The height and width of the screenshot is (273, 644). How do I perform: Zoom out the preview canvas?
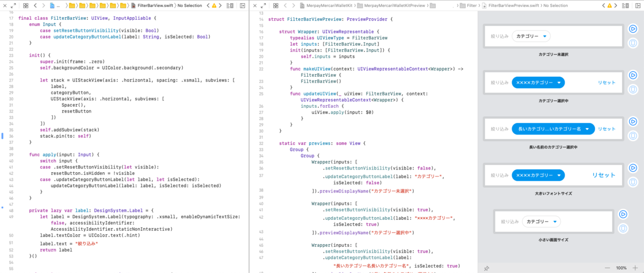coord(608,267)
